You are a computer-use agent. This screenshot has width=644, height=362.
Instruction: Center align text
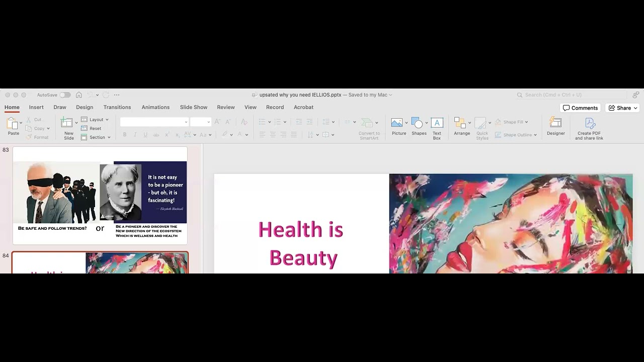tap(273, 135)
